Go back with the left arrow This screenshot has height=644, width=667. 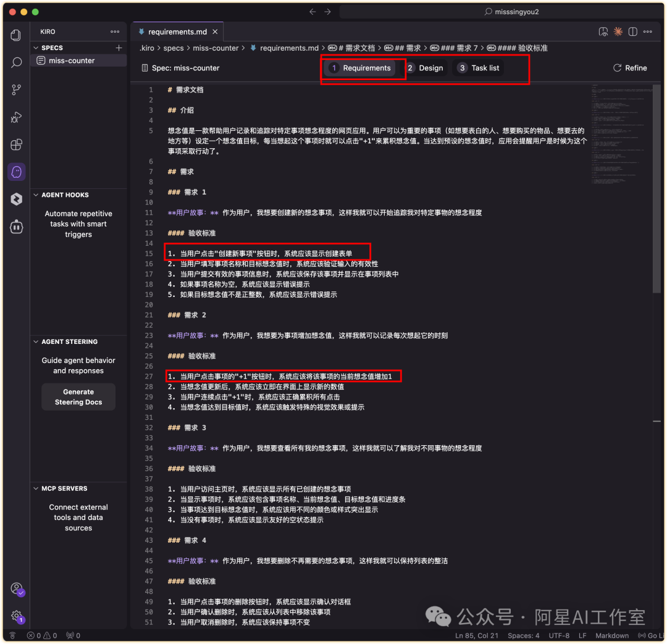coord(313,12)
